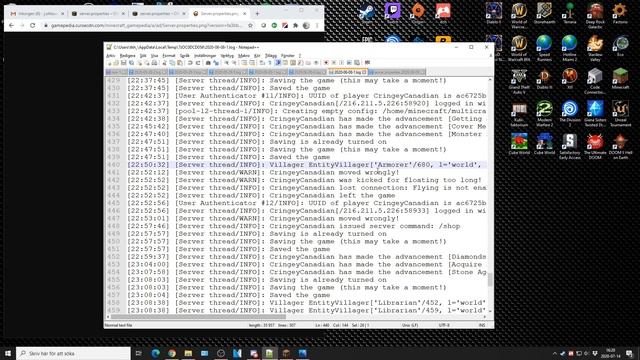Open the Språk menu

pyautogui.click(x=184, y=56)
